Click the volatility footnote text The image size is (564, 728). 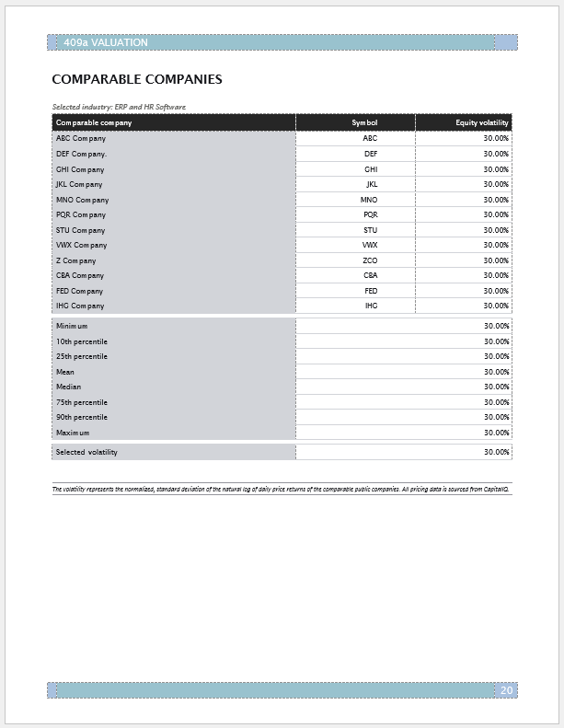(x=281, y=489)
